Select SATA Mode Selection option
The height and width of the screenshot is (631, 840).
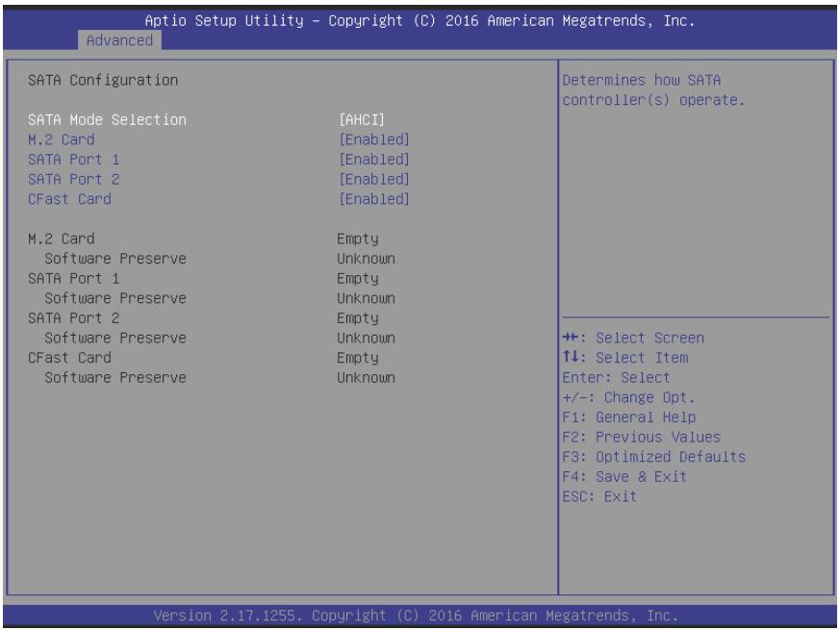click(107, 119)
